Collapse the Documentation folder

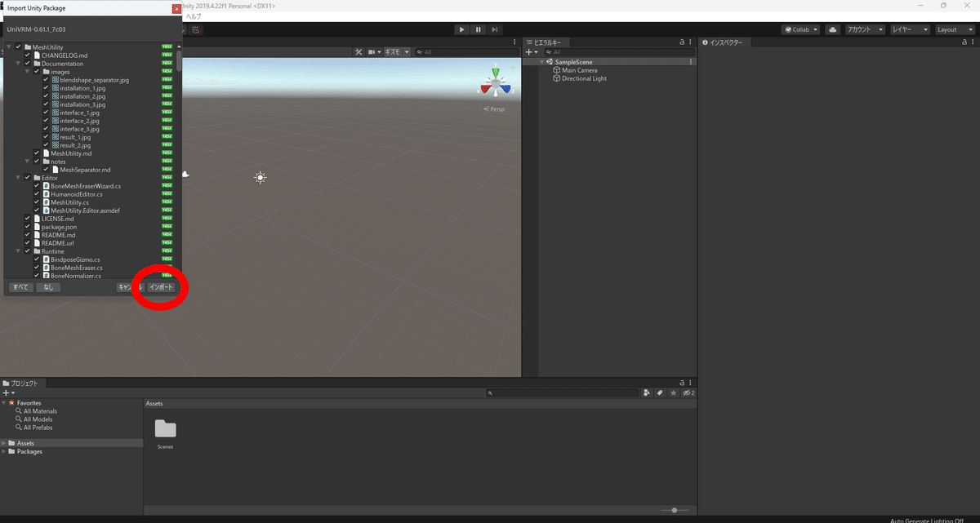point(17,64)
